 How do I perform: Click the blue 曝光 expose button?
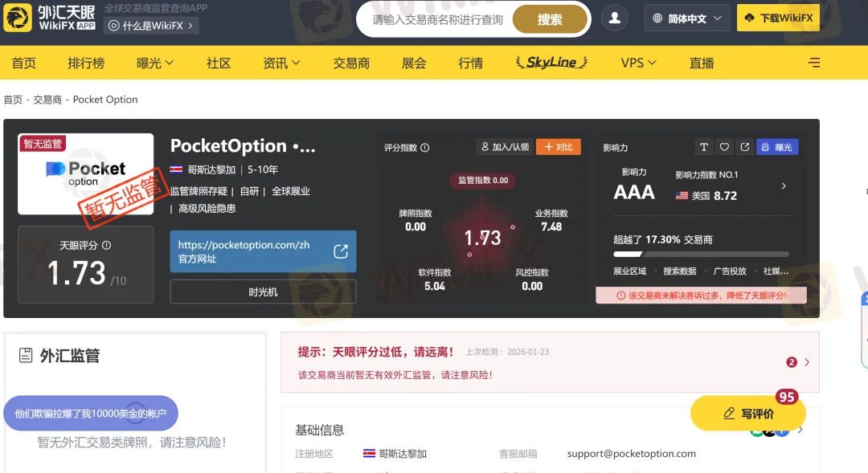777,147
